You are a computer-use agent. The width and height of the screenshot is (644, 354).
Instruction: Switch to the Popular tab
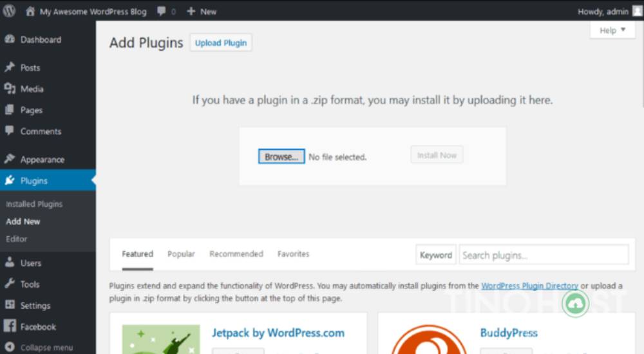point(181,254)
